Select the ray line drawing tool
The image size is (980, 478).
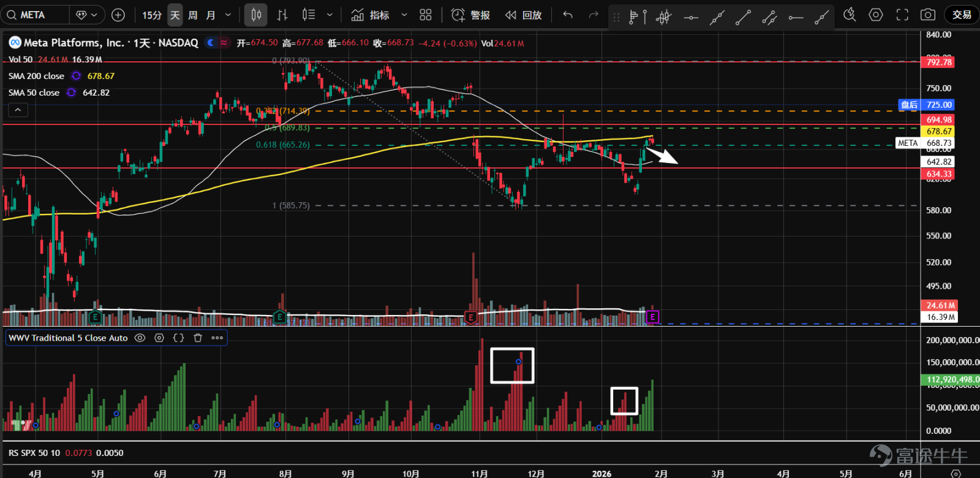click(822, 17)
